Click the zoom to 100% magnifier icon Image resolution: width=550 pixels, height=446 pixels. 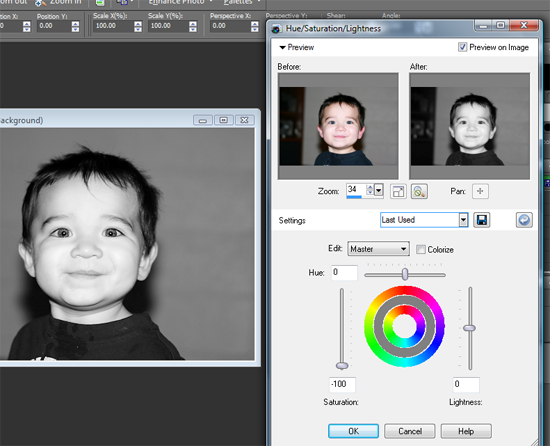[x=419, y=191]
